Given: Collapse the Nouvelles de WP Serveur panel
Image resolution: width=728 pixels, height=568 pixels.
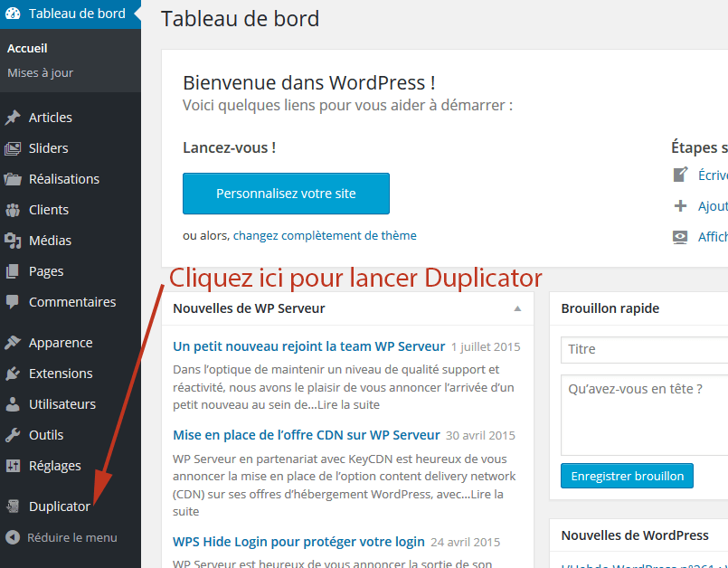Looking at the screenshot, I should pos(517,308).
